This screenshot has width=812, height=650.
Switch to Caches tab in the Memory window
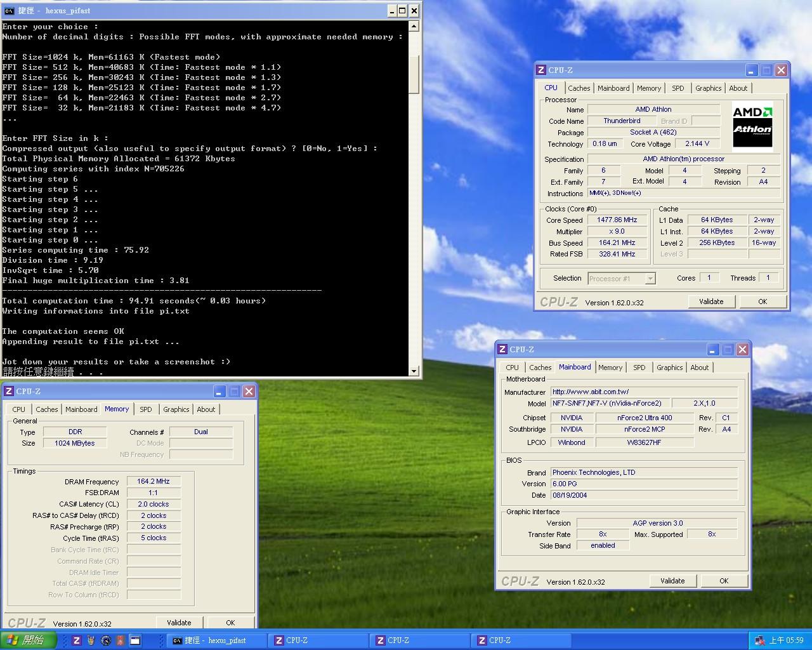coord(46,409)
